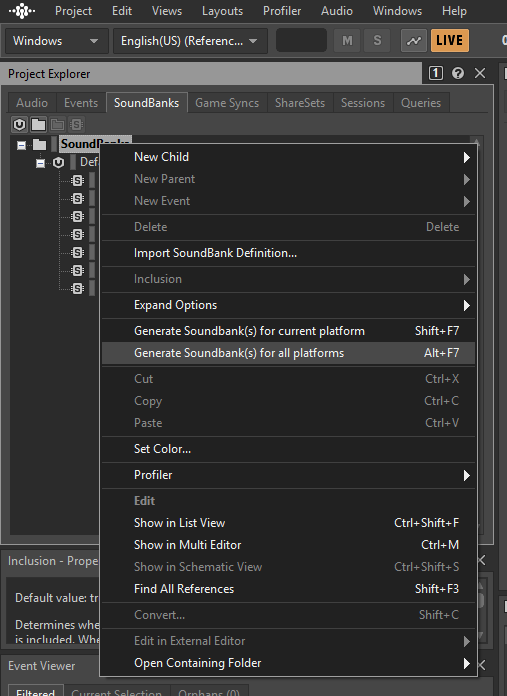Open Project Explorer help question mark
This screenshot has width=507, height=696.
pyautogui.click(x=457, y=73)
